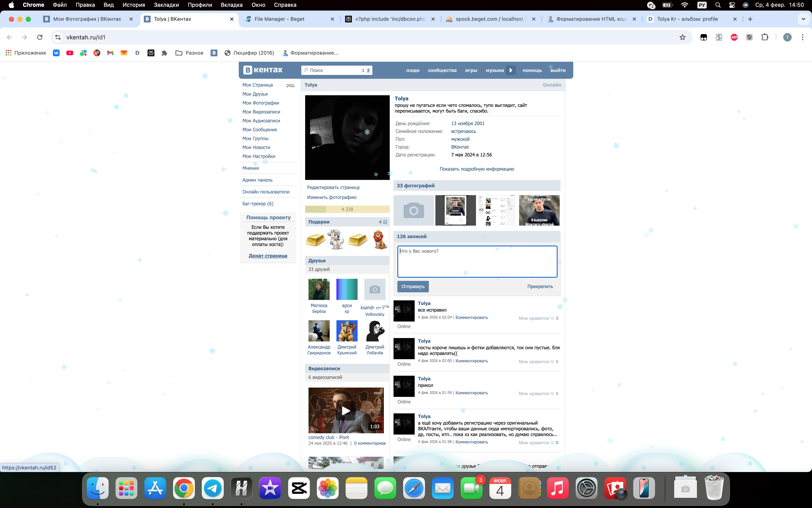Open the Мои Настройки link
The height and width of the screenshot is (508, 812).
pos(259,156)
